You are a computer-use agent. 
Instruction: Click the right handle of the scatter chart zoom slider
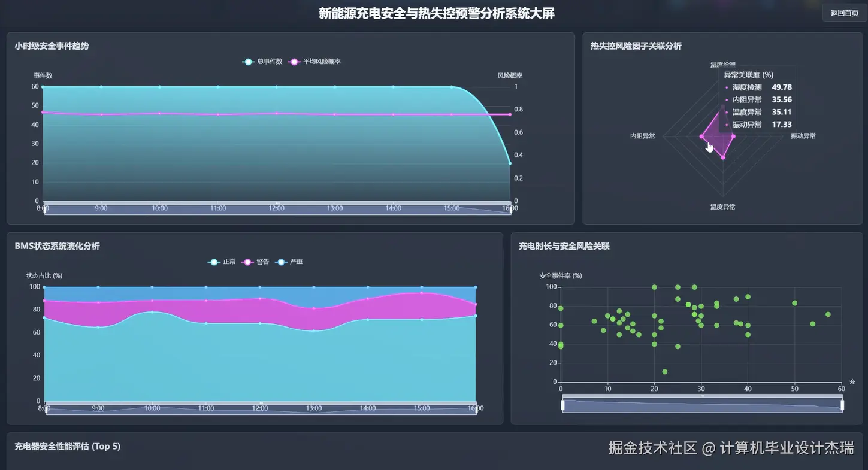coord(842,405)
